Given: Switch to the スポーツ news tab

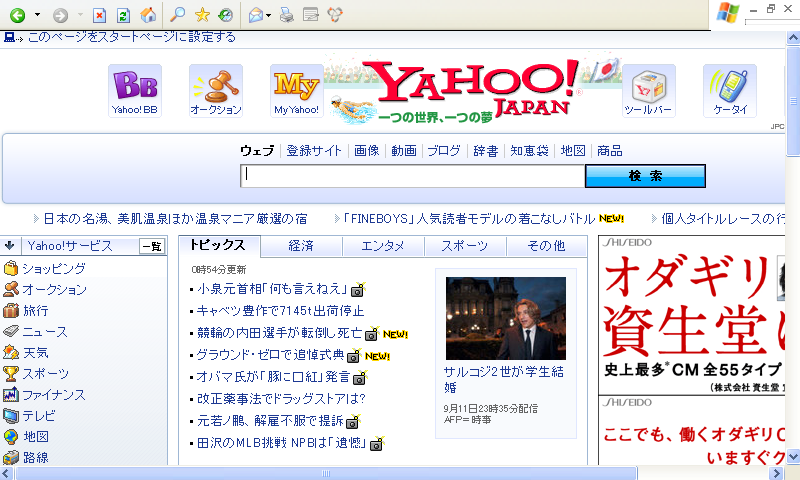Looking at the screenshot, I should point(465,246).
